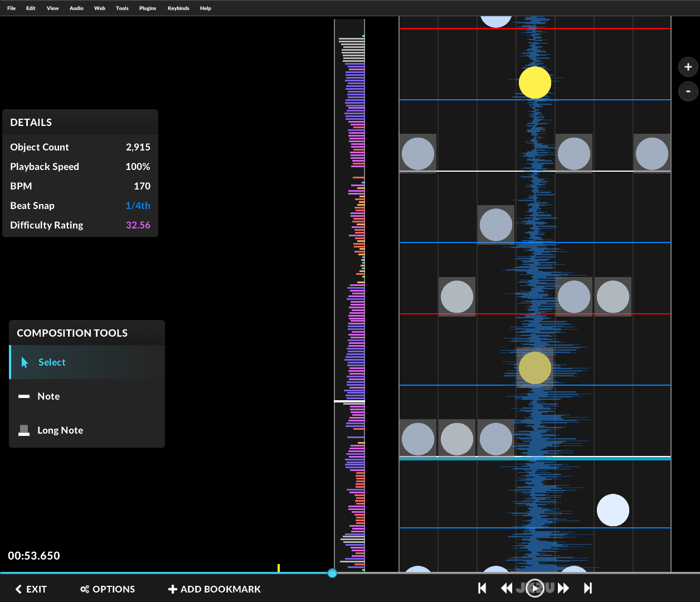Click the zoom in plus button
Viewport: 700px width, 602px height.
click(688, 67)
